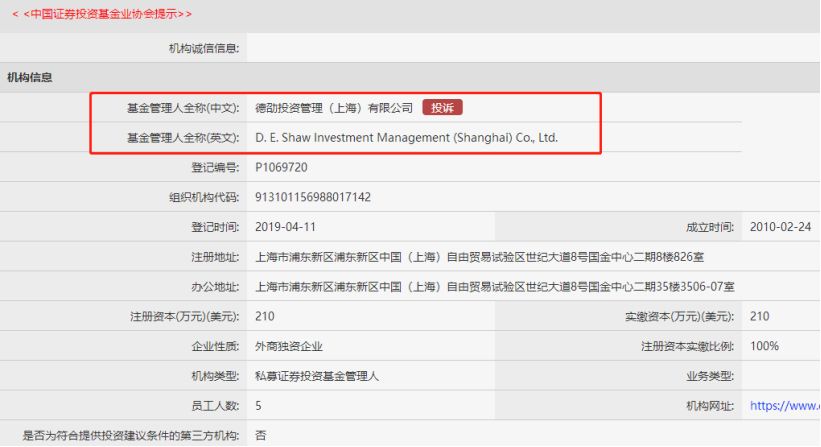This screenshot has width=821, height=447.
Task: Click the 登记编号 label
Action: click(215, 167)
